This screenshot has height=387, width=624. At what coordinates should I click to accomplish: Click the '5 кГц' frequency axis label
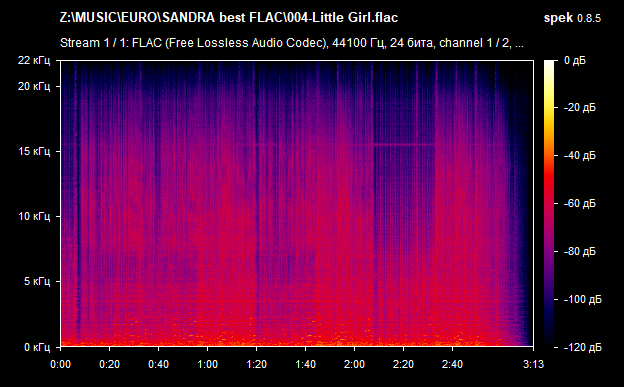pos(37,281)
